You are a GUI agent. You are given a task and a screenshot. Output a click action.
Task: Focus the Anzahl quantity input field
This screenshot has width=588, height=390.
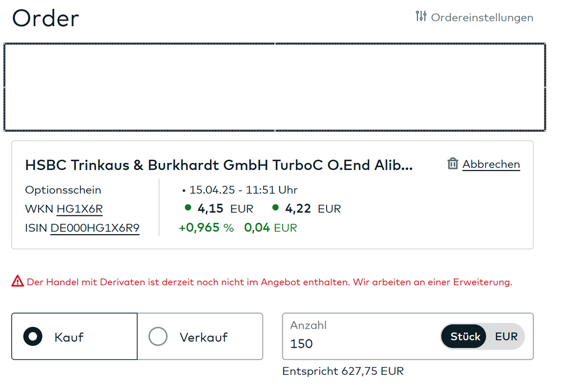click(359, 344)
